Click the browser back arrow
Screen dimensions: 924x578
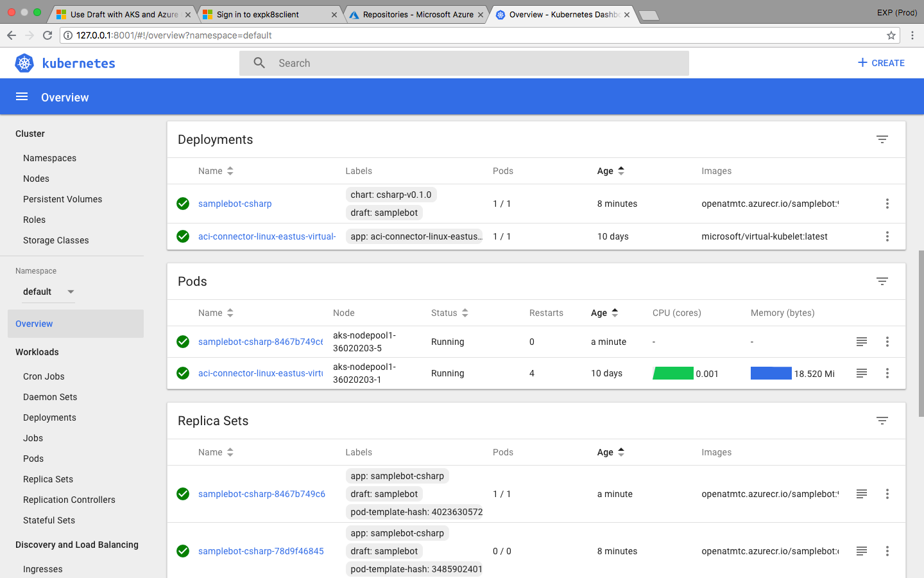pos(12,35)
